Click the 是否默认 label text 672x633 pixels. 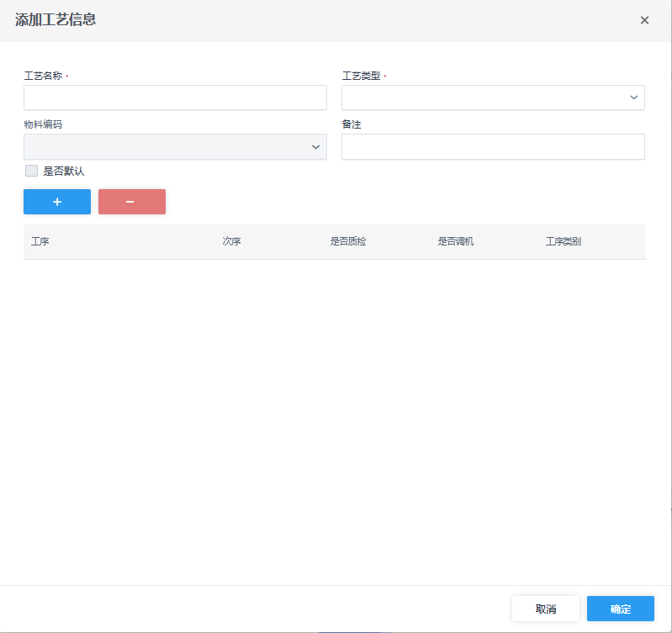click(x=64, y=171)
